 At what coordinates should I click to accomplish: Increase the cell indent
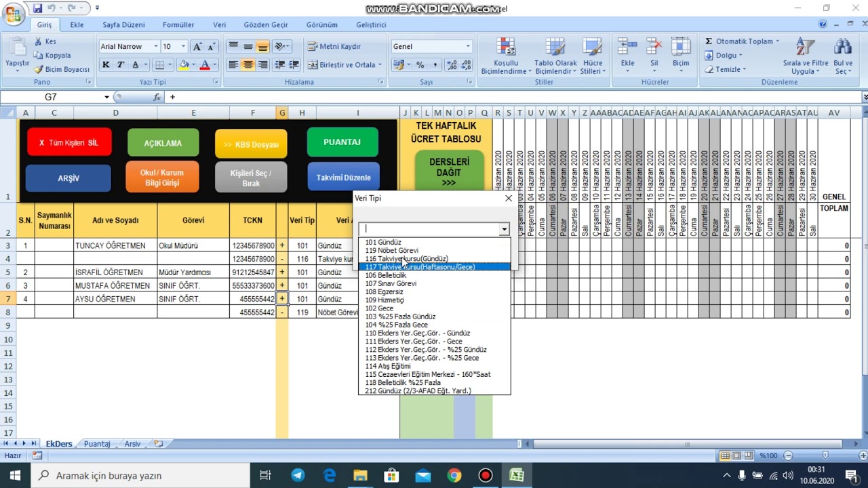[x=294, y=65]
